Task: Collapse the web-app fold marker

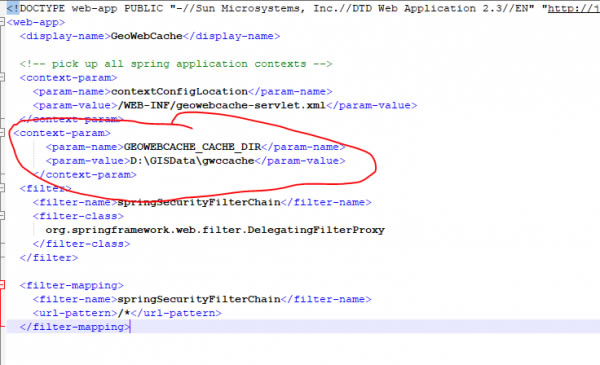Action: click(2, 22)
